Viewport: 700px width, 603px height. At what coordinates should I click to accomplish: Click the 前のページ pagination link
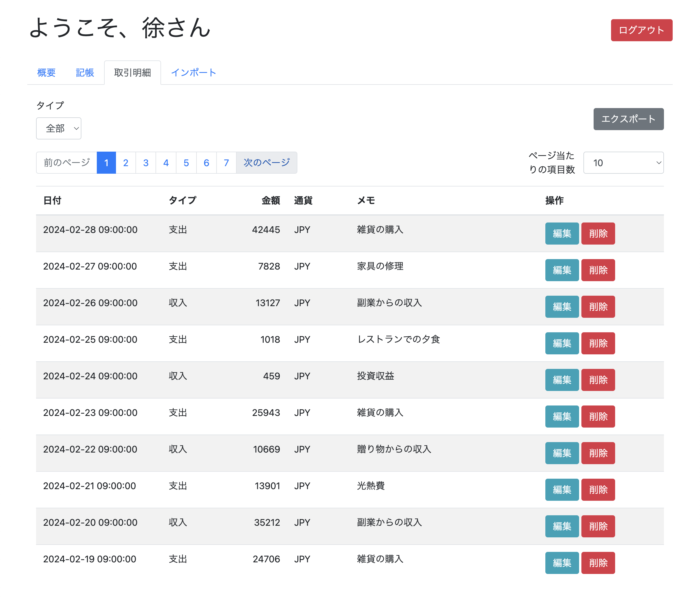(x=67, y=163)
